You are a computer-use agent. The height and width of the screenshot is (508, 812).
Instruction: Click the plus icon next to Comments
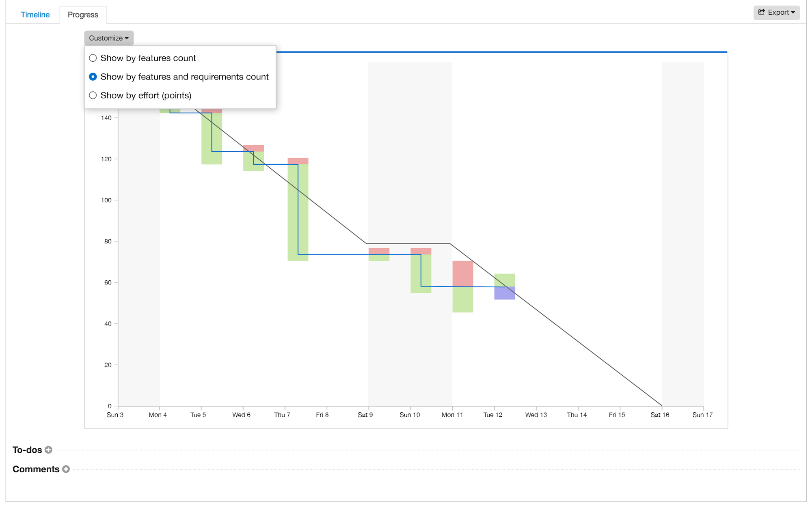click(x=66, y=469)
